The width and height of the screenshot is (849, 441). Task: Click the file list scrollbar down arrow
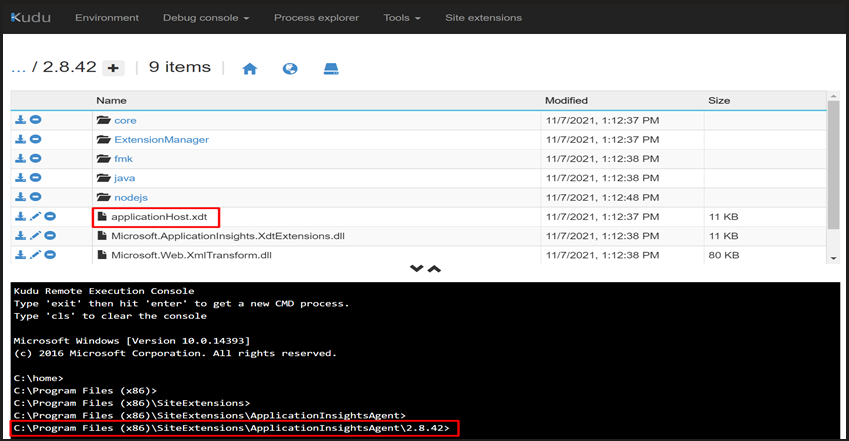(833, 258)
